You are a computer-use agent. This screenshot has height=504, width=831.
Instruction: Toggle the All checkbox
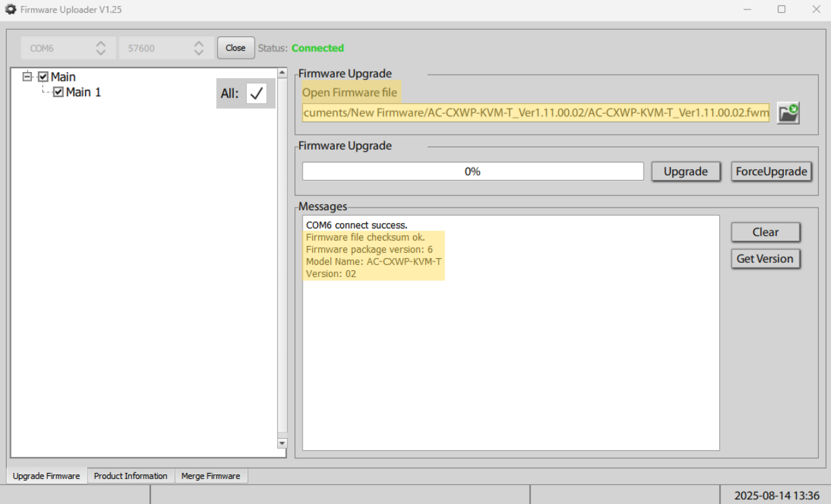[x=256, y=94]
